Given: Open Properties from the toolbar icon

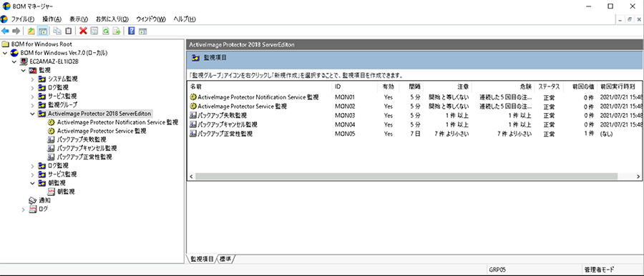Looking at the screenshot, I should [94, 31].
